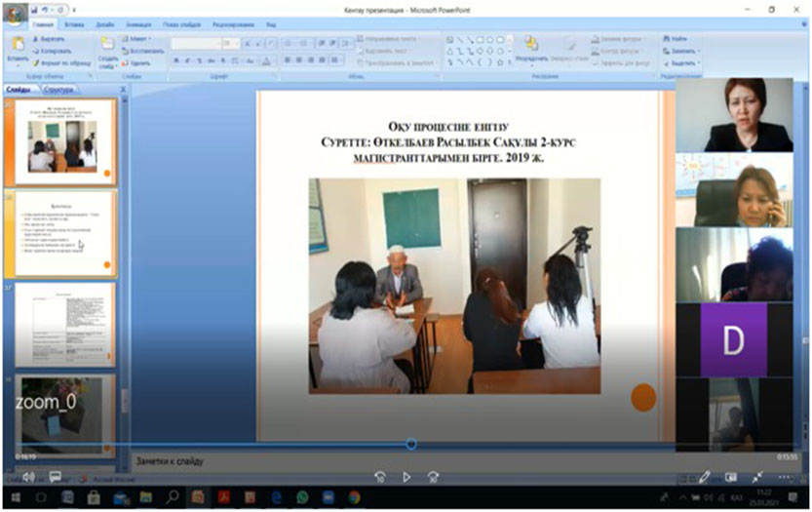Click the Undo icon in quick access toolbar

[x=45, y=10]
